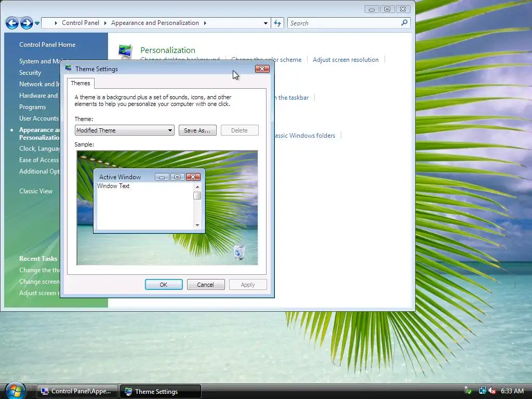
Task: Go back with the Back arrow button
Action: click(12, 23)
